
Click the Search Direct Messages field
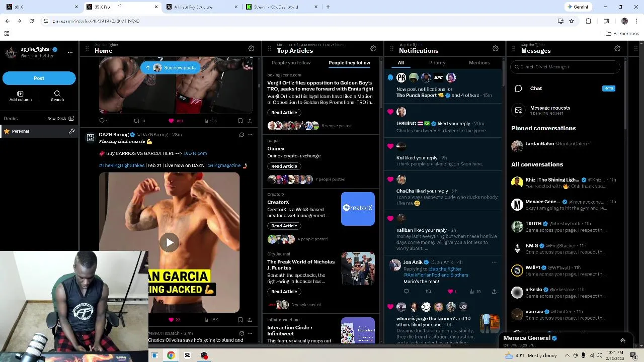(x=565, y=67)
